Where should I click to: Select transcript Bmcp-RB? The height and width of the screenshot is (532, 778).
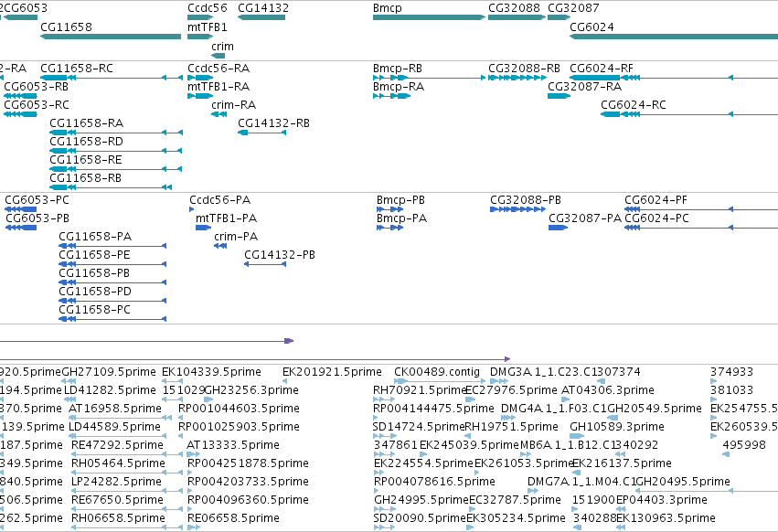pyautogui.click(x=398, y=68)
